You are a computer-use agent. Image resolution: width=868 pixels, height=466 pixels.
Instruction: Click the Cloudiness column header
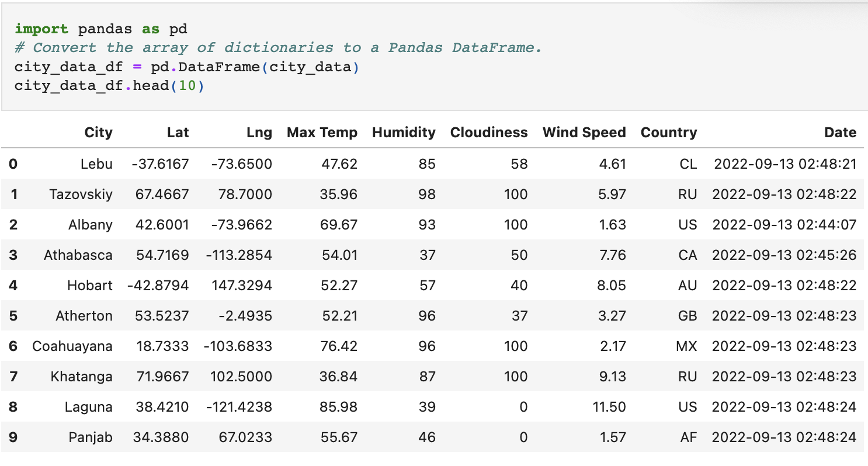[489, 133]
